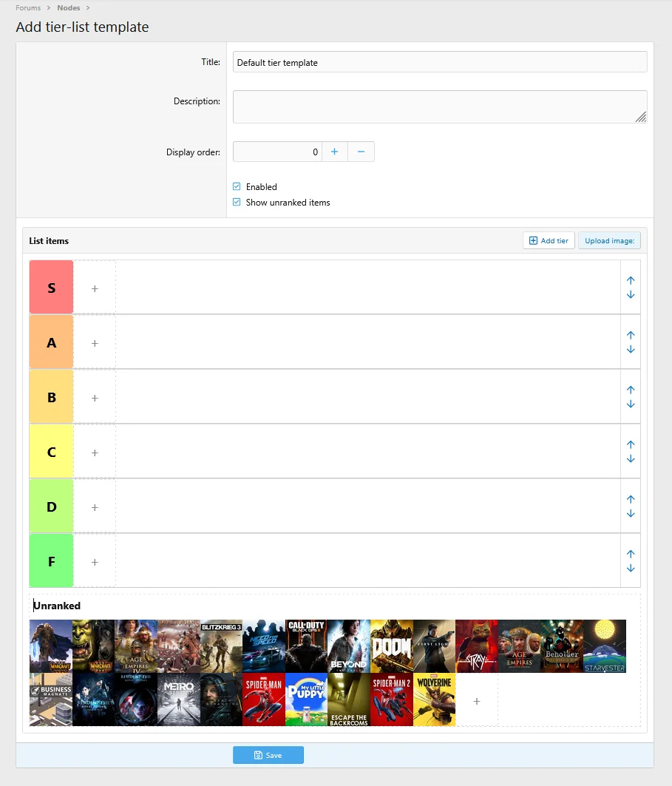
Task: Select the DOOM thumbnail
Action: (x=391, y=646)
